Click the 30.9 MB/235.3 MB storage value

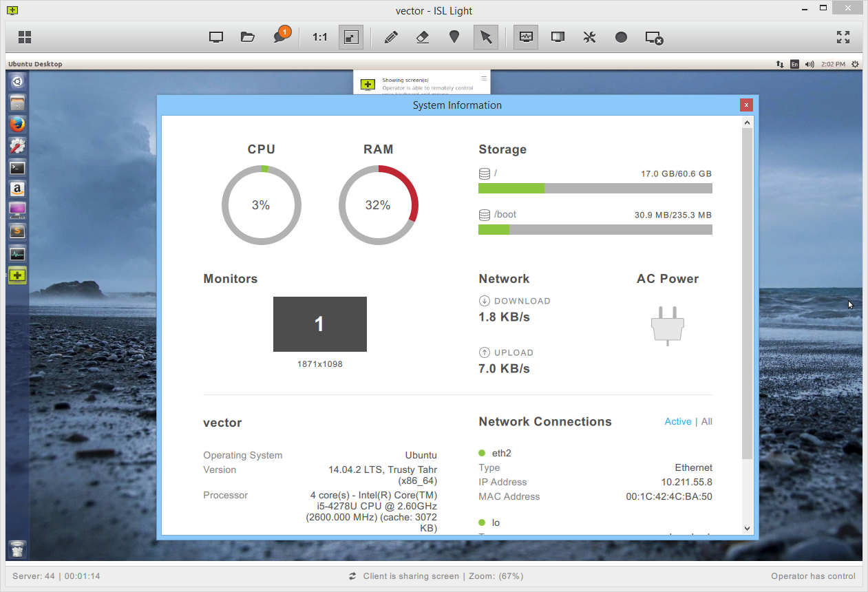pyautogui.click(x=673, y=215)
